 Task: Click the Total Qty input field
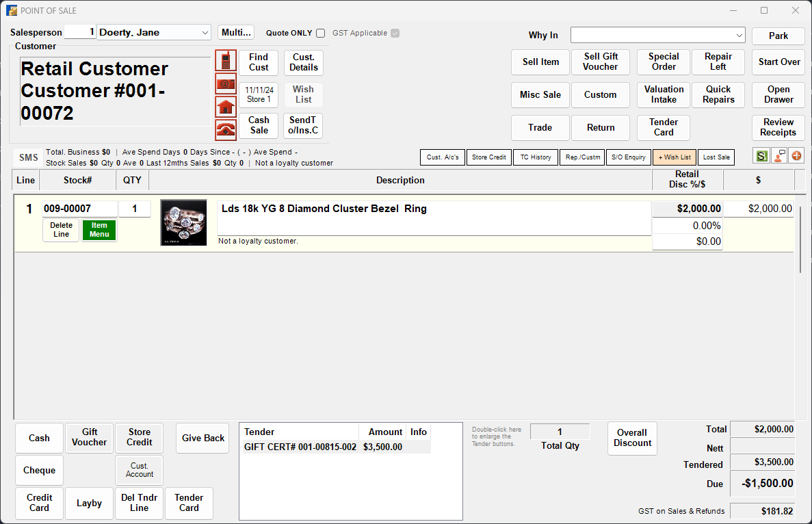coord(560,432)
